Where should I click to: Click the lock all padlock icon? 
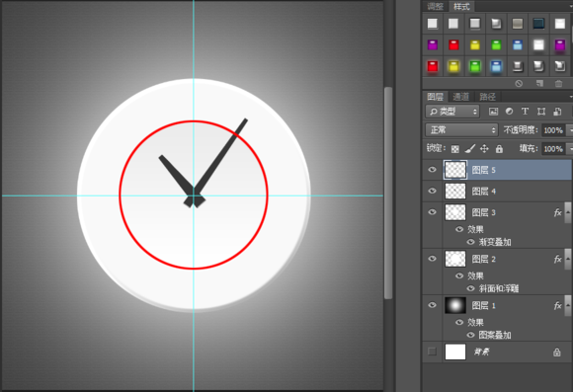click(x=499, y=148)
